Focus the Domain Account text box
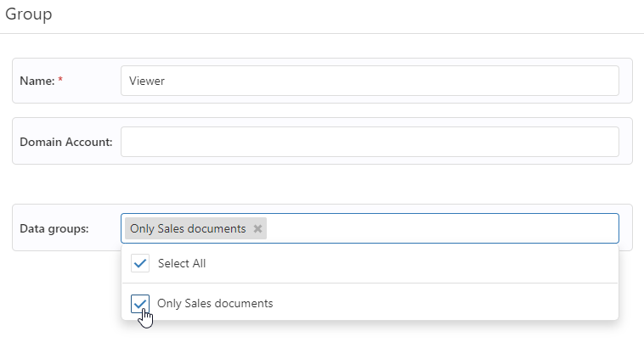The width and height of the screenshot is (644, 348). [370, 142]
